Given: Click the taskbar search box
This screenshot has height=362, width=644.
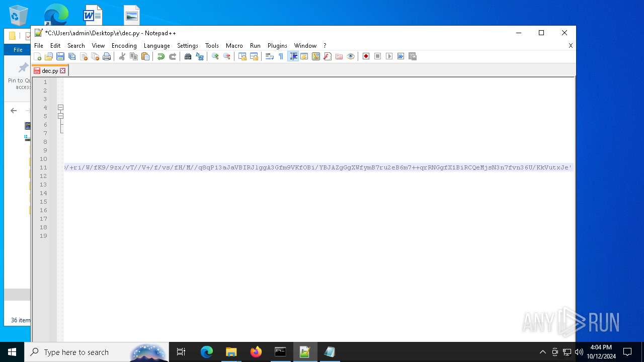Looking at the screenshot, I should click(x=97, y=352).
